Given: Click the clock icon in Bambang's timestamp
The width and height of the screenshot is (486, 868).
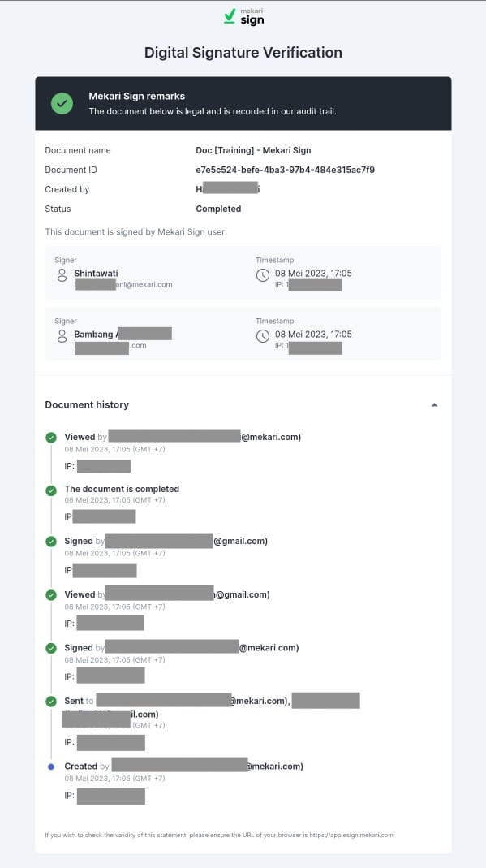Looking at the screenshot, I should click(x=263, y=336).
